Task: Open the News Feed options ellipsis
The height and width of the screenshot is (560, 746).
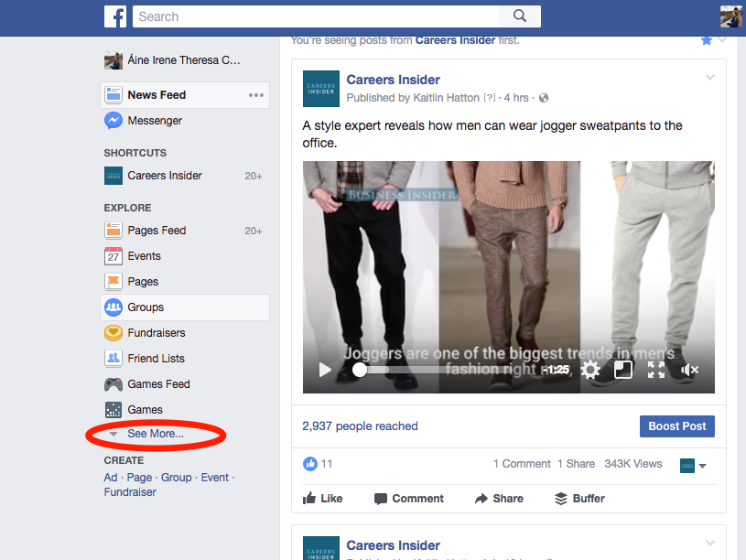Action: (x=256, y=95)
